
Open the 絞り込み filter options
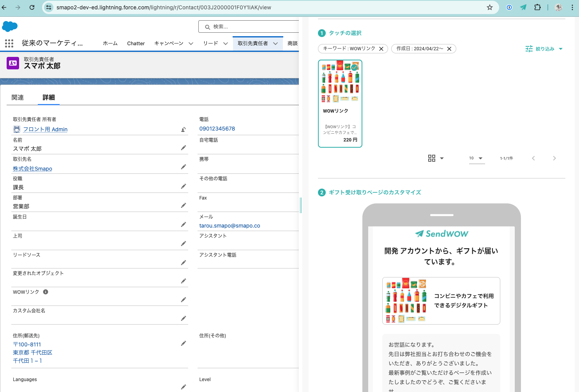tap(544, 49)
